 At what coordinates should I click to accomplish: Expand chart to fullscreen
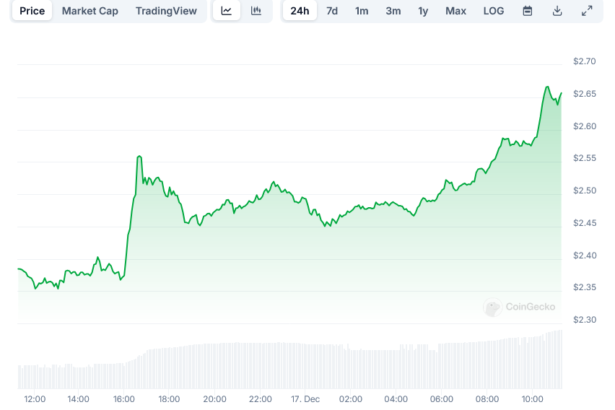click(x=586, y=11)
